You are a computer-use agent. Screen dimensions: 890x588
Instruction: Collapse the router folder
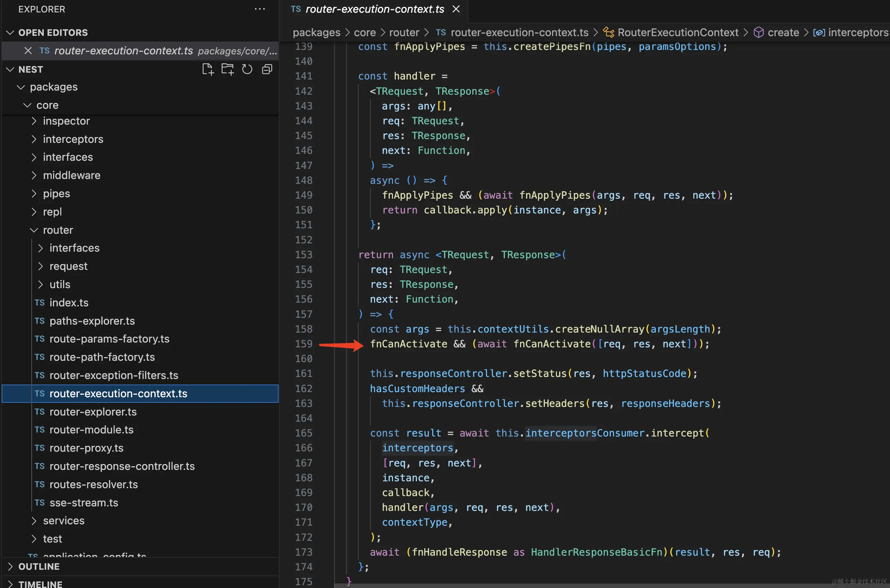34,230
